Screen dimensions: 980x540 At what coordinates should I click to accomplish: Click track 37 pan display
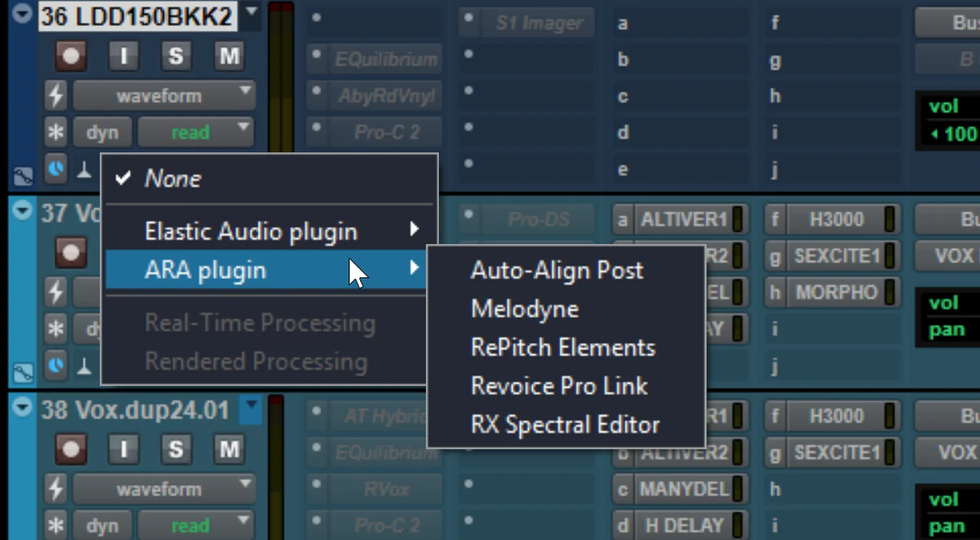pyautogui.click(x=946, y=330)
